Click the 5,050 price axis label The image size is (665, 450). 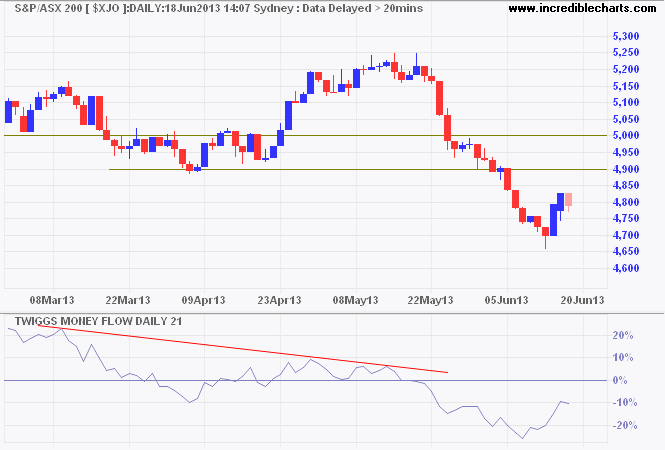coord(626,119)
